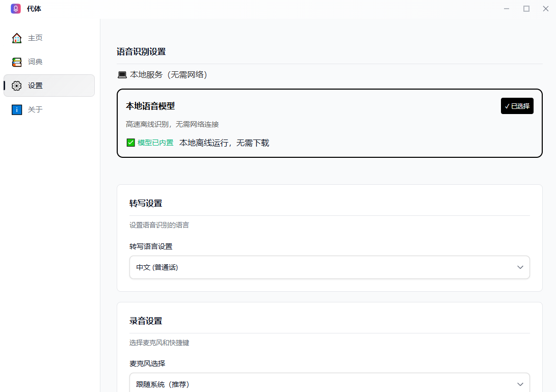Image resolution: width=556 pixels, height=392 pixels.
Task: Click the green checkmark beside 模型已内置
Action: pos(131,143)
